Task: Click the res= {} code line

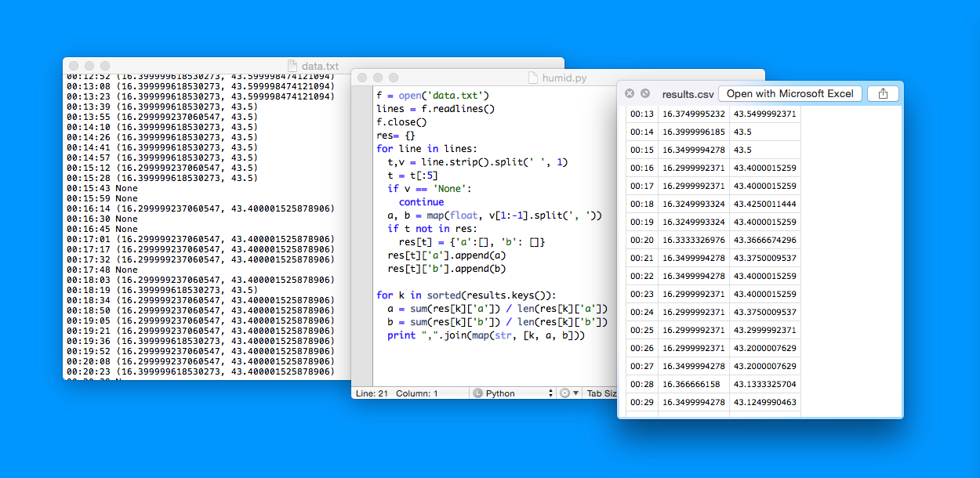Action: point(396,136)
